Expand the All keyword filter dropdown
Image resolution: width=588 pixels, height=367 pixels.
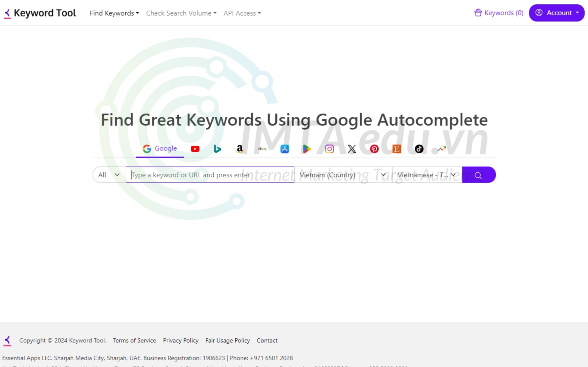107,175
